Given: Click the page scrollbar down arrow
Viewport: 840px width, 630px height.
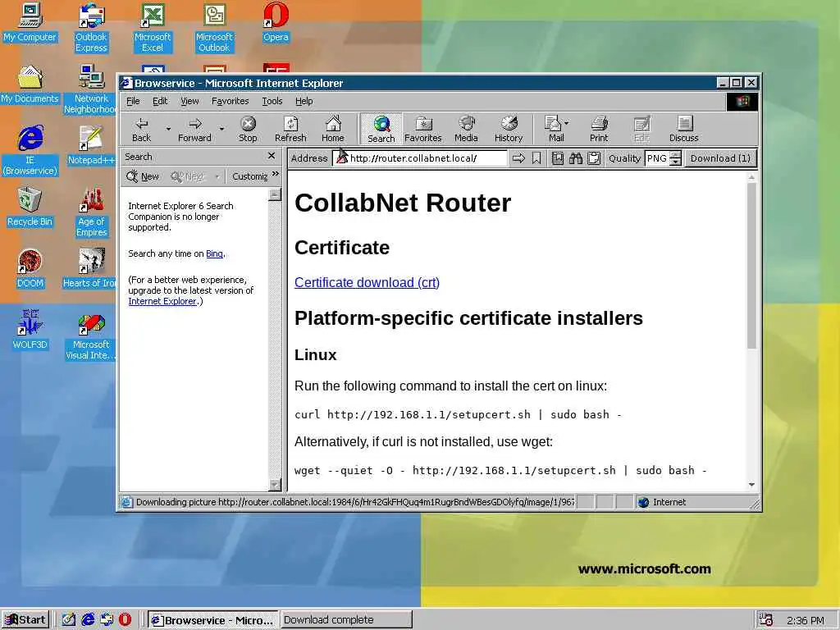Looking at the screenshot, I should coord(751,484).
